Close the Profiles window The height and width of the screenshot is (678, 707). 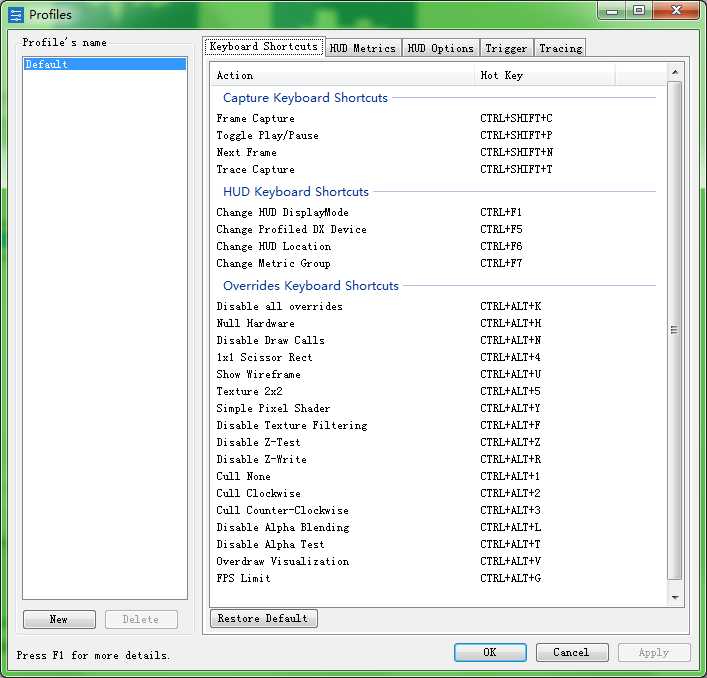[676, 11]
